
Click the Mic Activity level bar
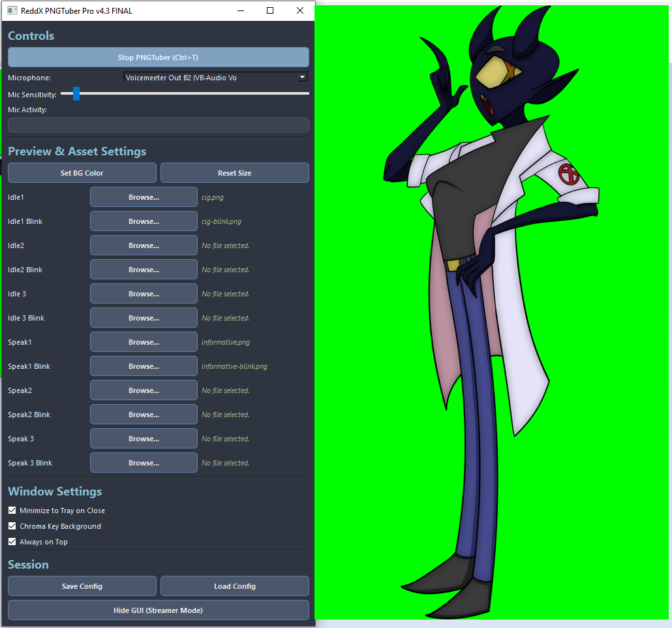tap(158, 125)
